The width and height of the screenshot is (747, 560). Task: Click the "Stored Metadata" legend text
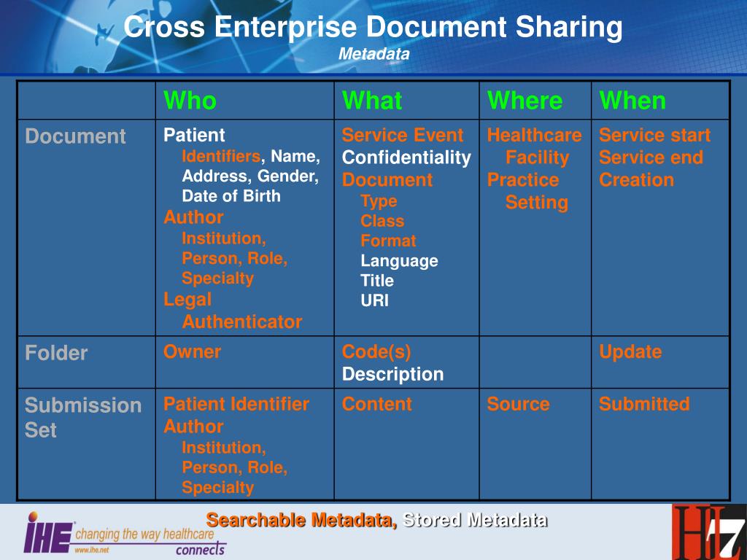(x=475, y=520)
